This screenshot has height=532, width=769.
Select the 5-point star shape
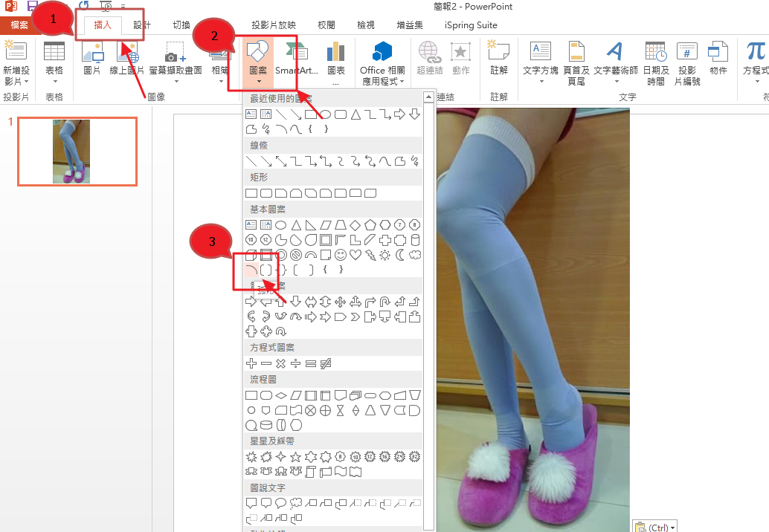pos(296,457)
